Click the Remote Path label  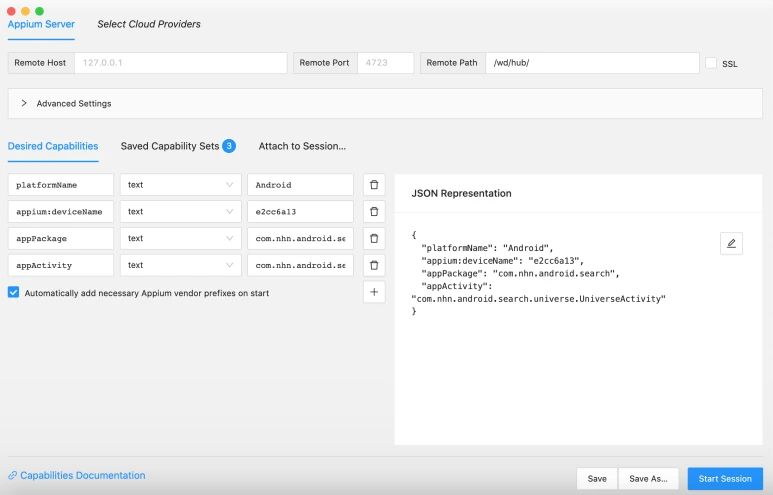[x=452, y=63]
